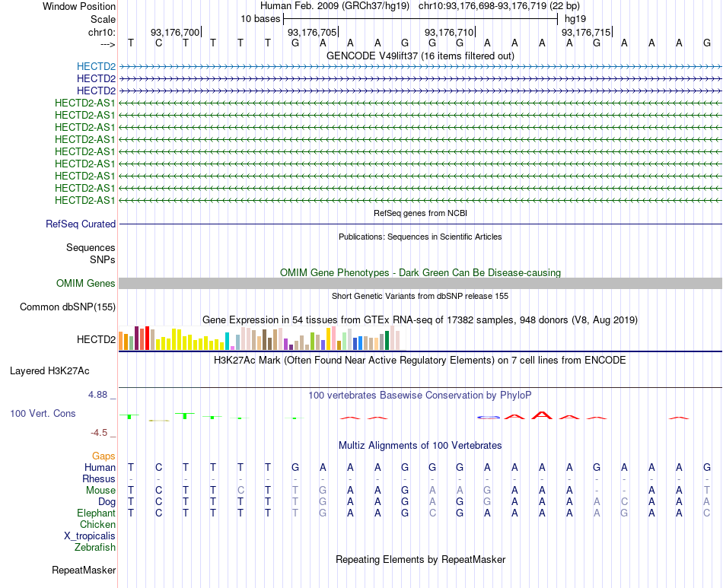Viewport: 723px width, 588px height.
Task: Click the tall dark red GTEx expression bar
Action: coord(136,338)
